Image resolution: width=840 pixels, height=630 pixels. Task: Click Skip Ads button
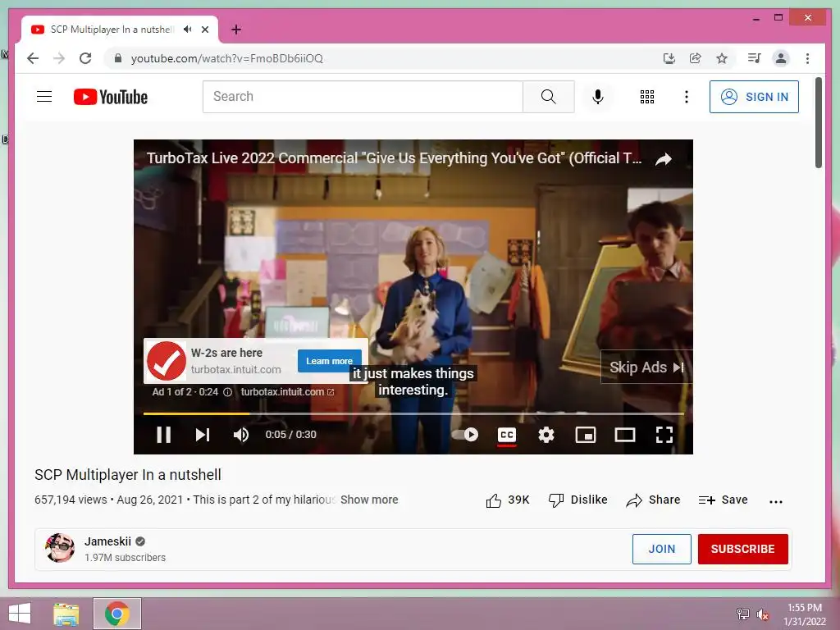click(x=646, y=367)
